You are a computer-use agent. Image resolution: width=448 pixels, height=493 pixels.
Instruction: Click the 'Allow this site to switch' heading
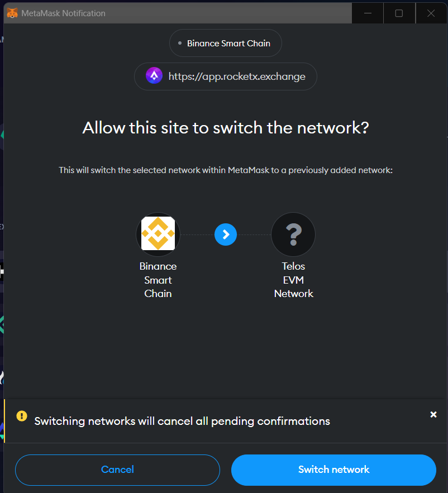226,128
